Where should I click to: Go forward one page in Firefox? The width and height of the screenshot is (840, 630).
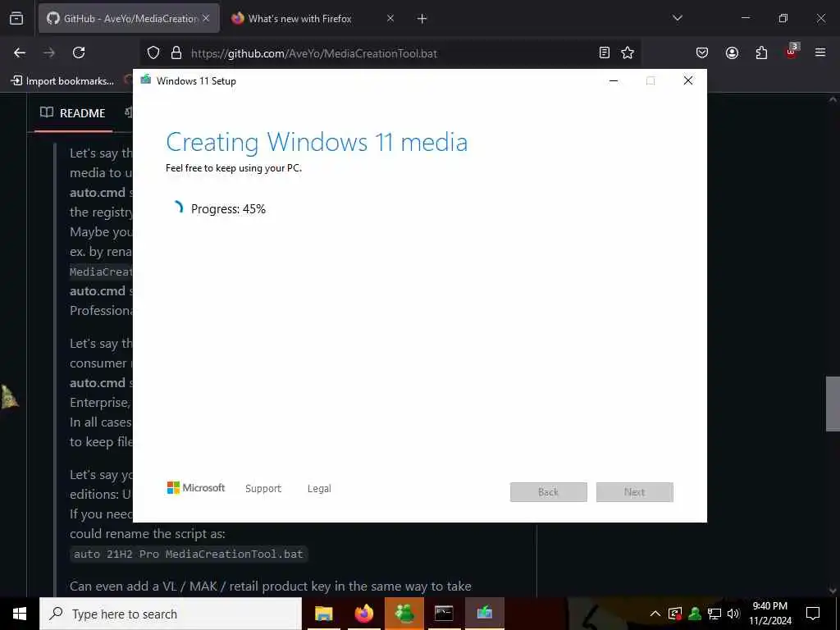49,52
